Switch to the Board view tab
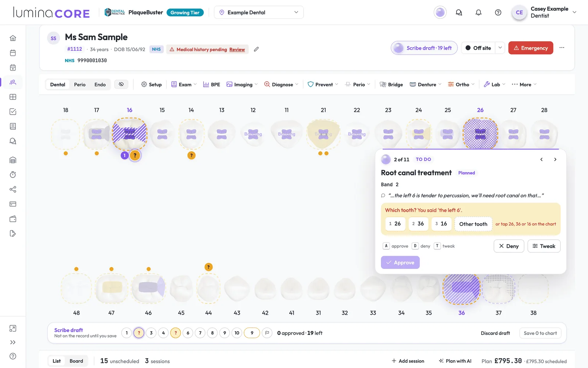The width and height of the screenshot is (588, 368). pos(76,361)
